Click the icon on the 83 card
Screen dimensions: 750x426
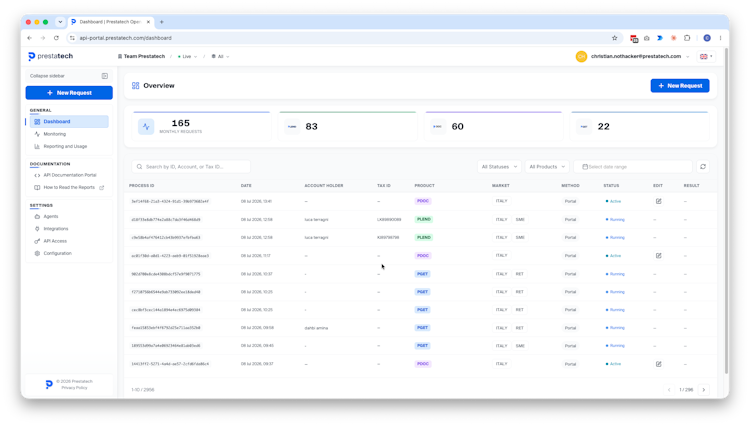pyautogui.click(x=292, y=127)
